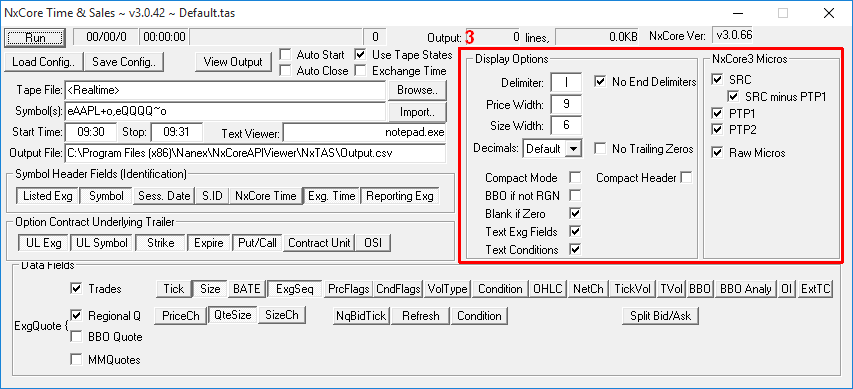Toggle BBO Analy trades field
853x389 pixels.
pos(745,289)
